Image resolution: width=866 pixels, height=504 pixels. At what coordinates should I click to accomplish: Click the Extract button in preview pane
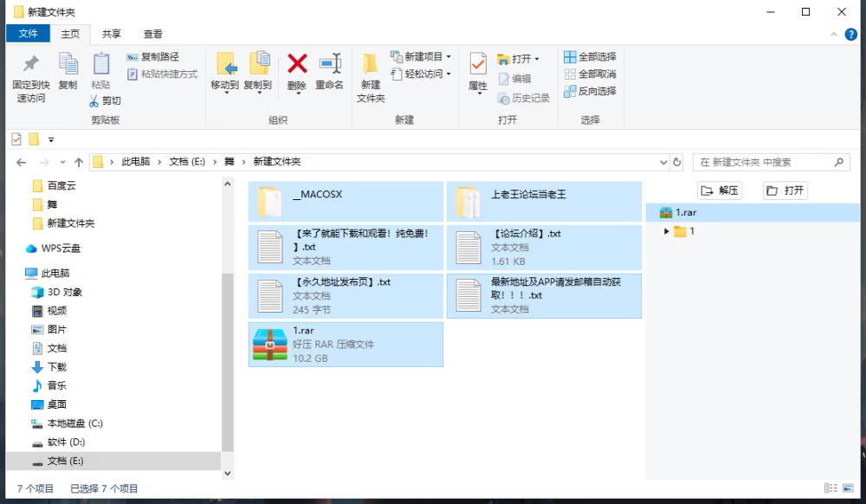pyautogui.click(x=720, y=191)
